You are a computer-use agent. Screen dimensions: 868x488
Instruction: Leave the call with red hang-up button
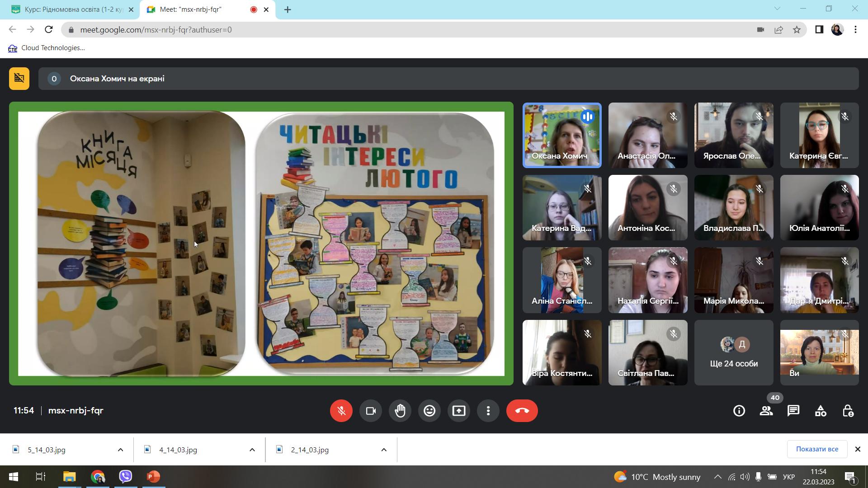tap(522, 411)
